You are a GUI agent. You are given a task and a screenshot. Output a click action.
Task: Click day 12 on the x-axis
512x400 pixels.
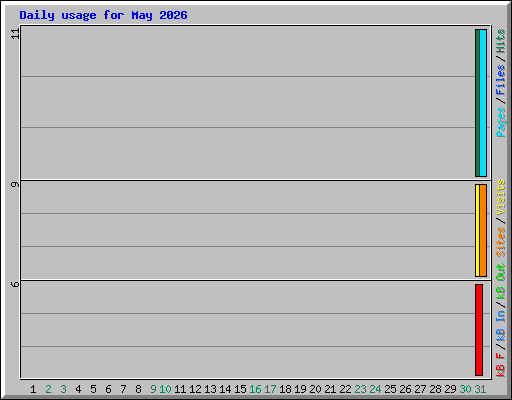pyautogui.click(x=195, y=389)
